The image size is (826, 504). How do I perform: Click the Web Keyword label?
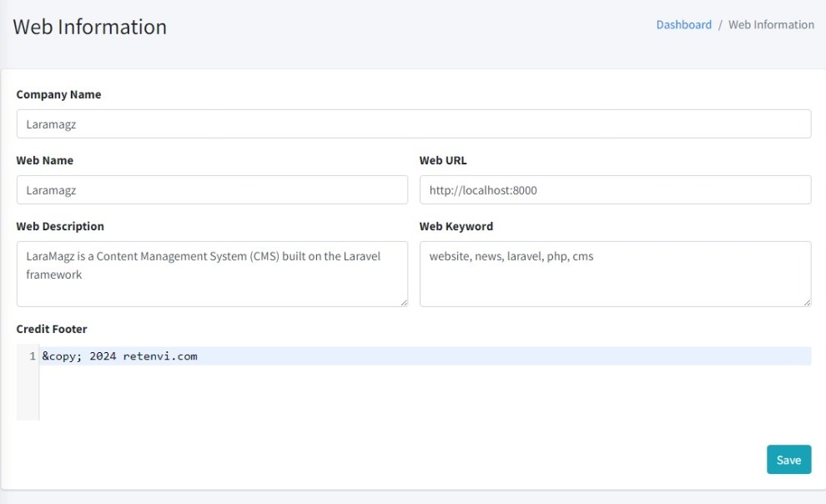point(456,226)
